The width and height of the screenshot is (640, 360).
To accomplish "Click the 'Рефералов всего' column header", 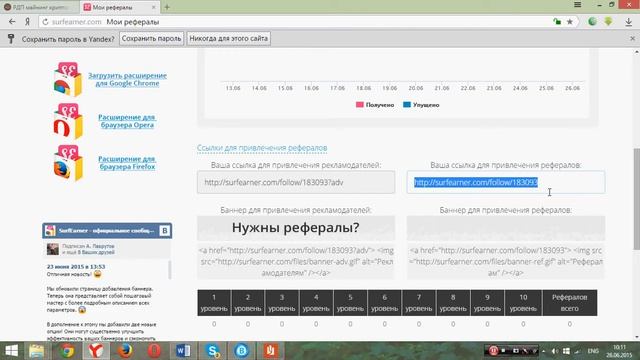I will [570, 303].
